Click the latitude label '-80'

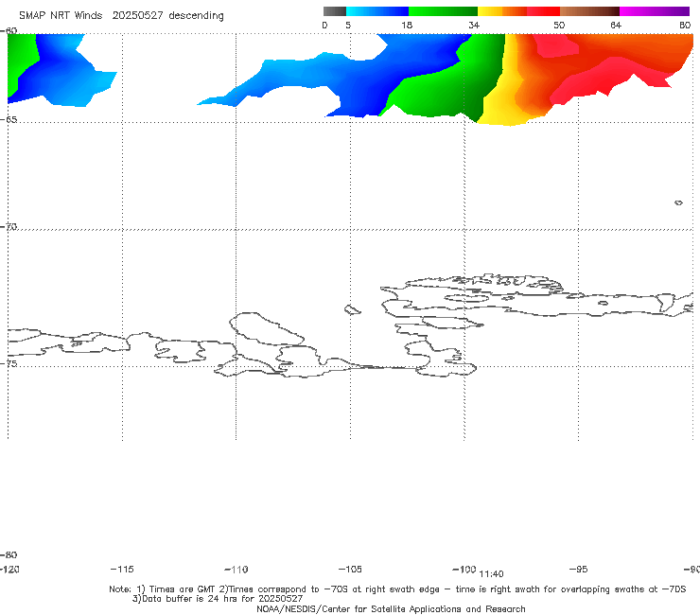[9, 554]
